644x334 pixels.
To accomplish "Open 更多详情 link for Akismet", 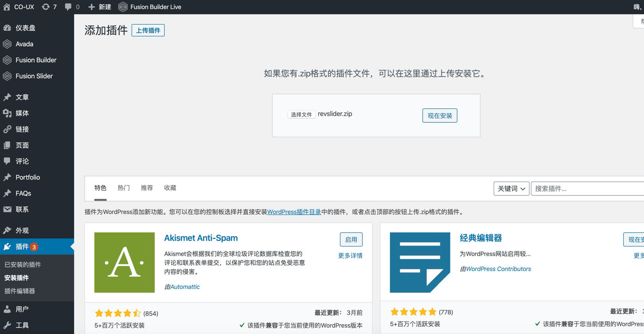I will 350,256.
